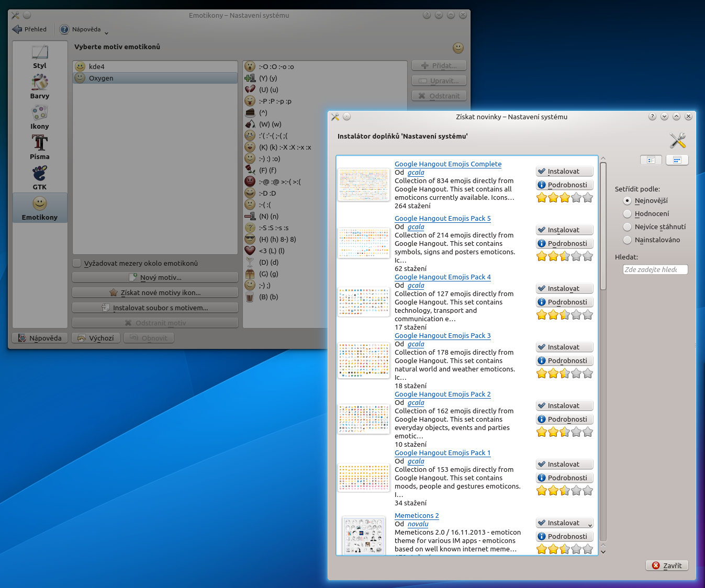
Task: Click the tongue-out :-P emoticon
Action: coord(250,101)
